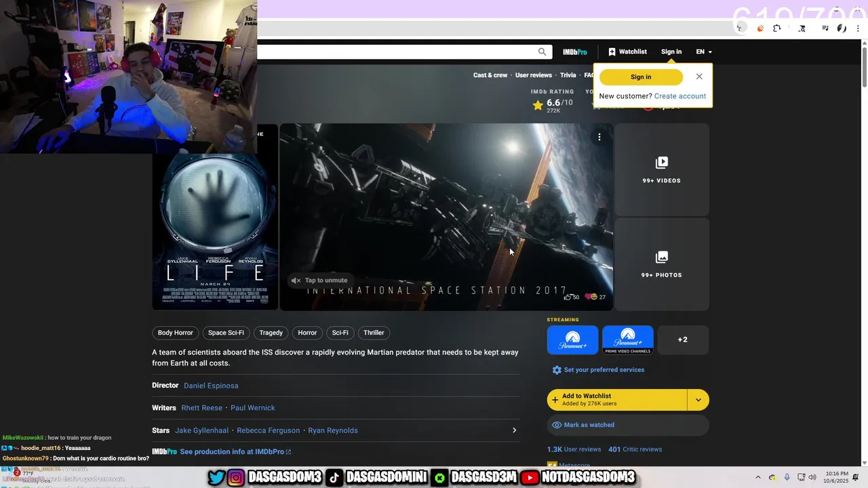Open User reviews in top navigation
The width and height of the screenshot is (868, 488).
[534, 75]
